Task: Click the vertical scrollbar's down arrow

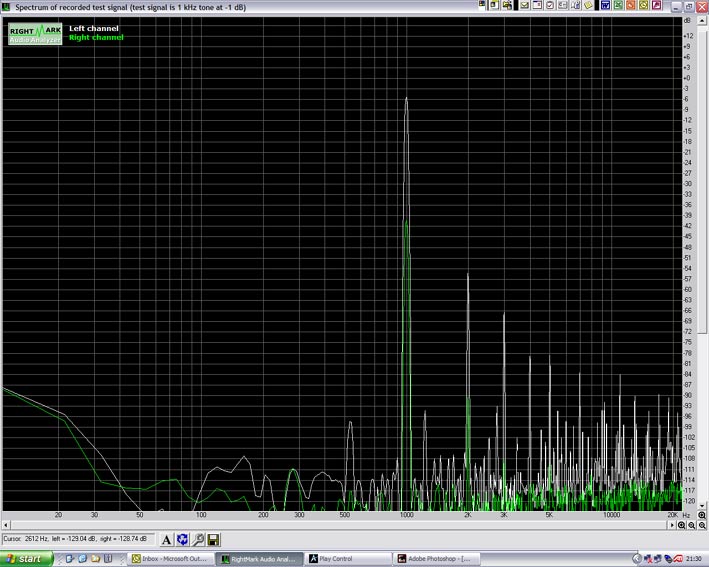Action: pyautogui.click(x=702, y=506)
